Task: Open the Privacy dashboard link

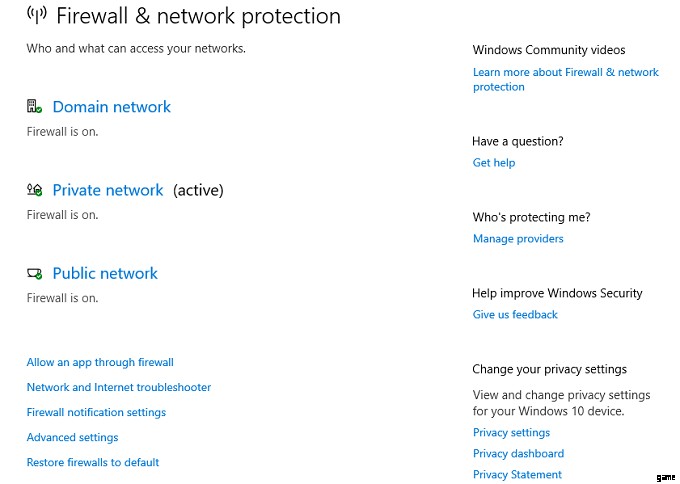Action: [x=518, y=453]
